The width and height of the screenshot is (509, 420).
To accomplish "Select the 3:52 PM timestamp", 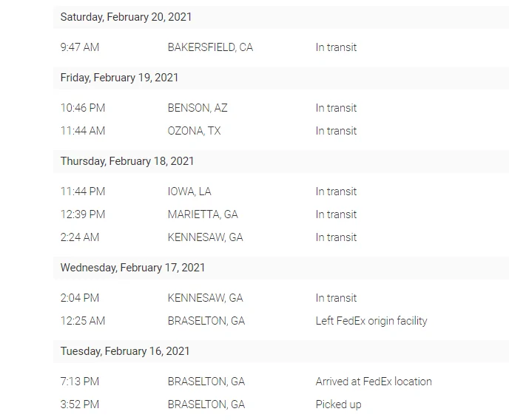I will coord(80,404).
